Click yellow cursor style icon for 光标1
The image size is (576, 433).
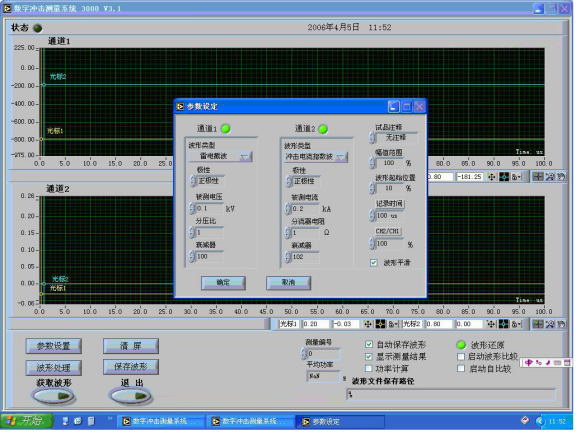[380, 324]
